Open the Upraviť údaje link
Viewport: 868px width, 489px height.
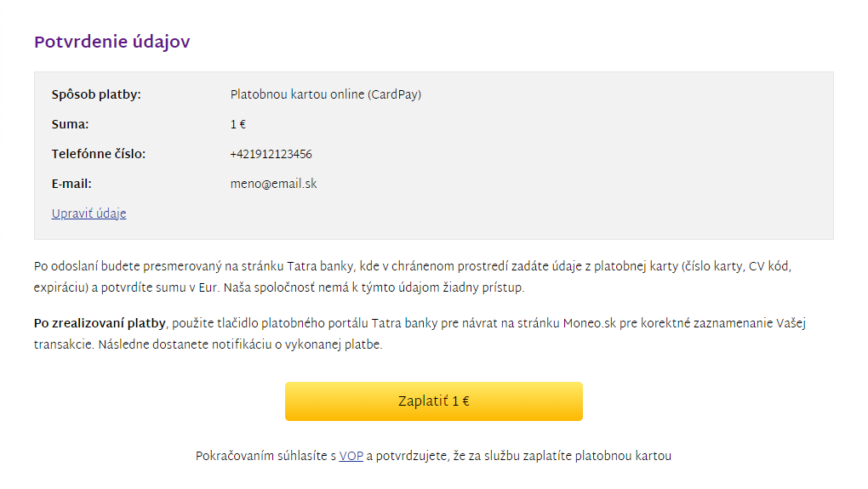click(x=89, y=213)
